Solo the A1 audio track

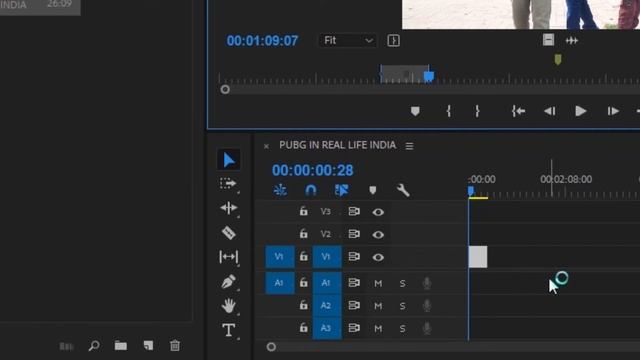click(x=402, y=283)
